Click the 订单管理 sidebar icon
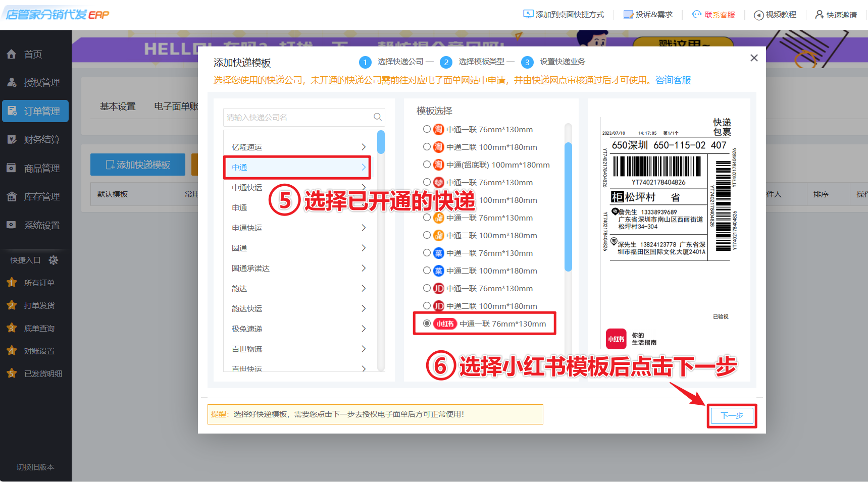868x482 pixels. (13, 111)
